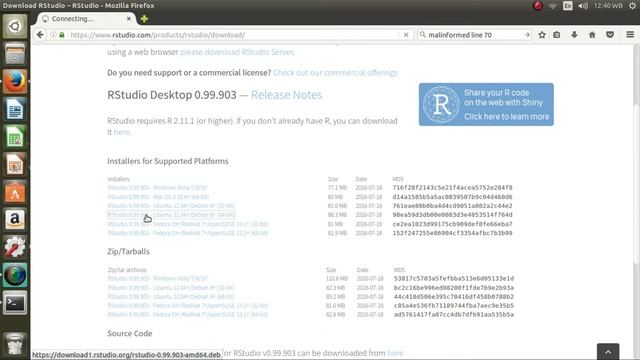
Task: Click the Share your R code Shiny banner
Action: pyautogui.click(x=486, y=104)
